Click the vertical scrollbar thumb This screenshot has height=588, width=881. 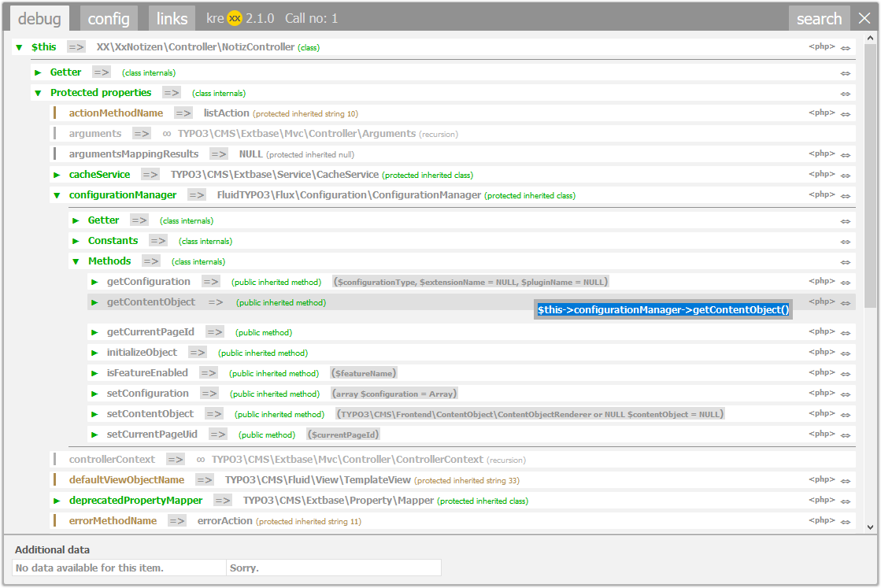(x=870, y=176)
